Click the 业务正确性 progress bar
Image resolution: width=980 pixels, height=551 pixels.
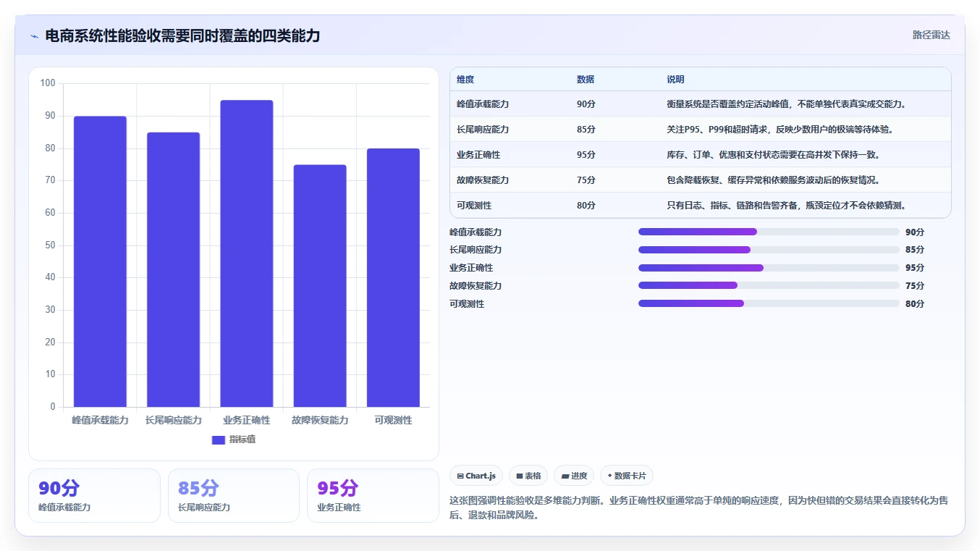769,267
